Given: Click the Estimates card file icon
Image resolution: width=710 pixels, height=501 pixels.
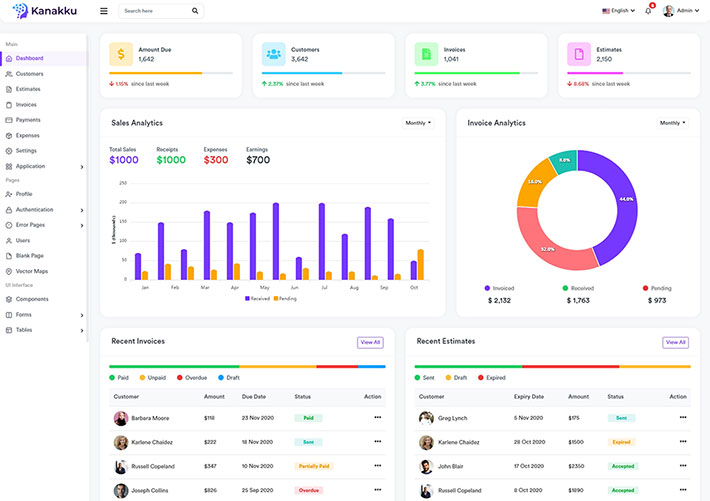Looking at the screenshot, I should pos(579,54).
